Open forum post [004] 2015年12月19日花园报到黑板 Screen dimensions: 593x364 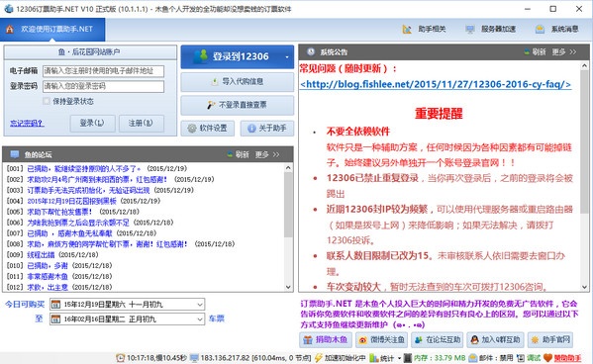(71, 201)
